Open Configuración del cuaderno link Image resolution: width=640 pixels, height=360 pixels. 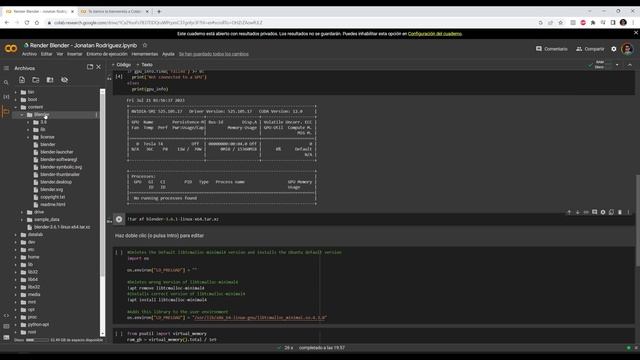coord(435,34)
